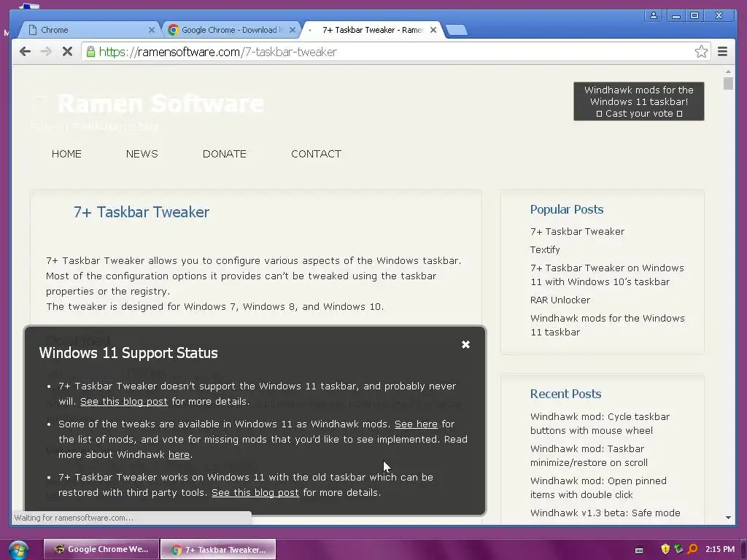Go back with the browser back arrow

coord(26,52)
